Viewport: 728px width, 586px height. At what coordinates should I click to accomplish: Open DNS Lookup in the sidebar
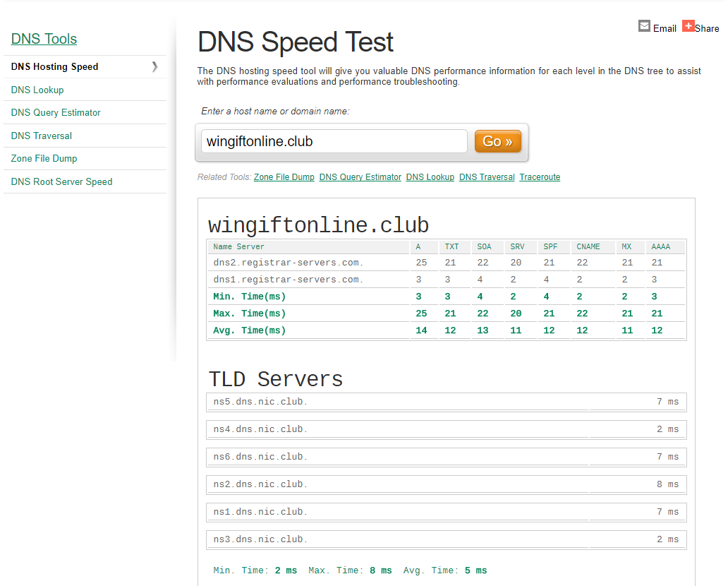37,90
